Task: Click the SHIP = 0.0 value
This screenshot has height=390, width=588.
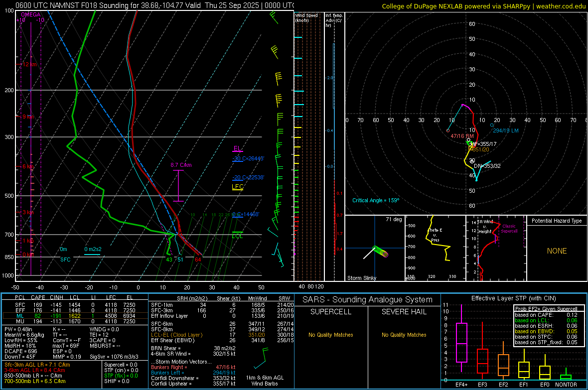Action: (117, 381)
